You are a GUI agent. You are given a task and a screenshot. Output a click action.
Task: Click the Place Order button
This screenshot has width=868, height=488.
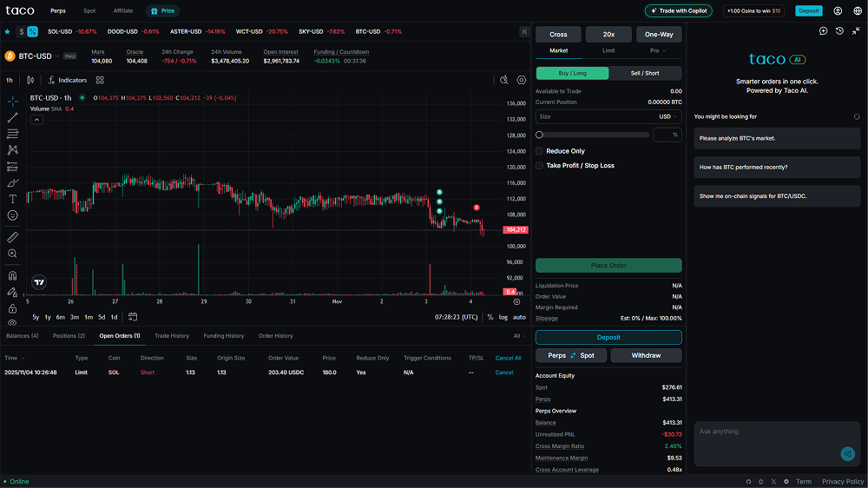[608, 266]
